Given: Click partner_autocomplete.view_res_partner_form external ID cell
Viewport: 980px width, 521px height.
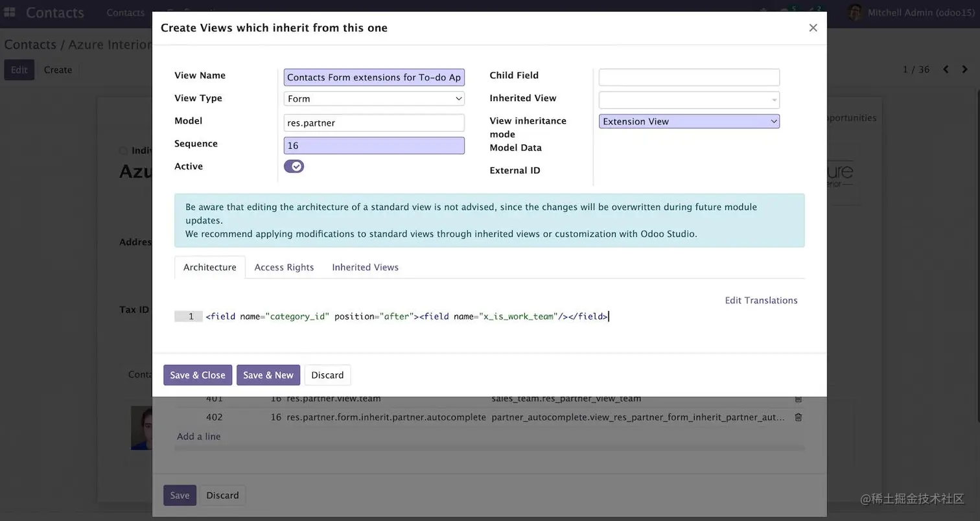Looking at the screenshot, I should [x=638, y=417].
